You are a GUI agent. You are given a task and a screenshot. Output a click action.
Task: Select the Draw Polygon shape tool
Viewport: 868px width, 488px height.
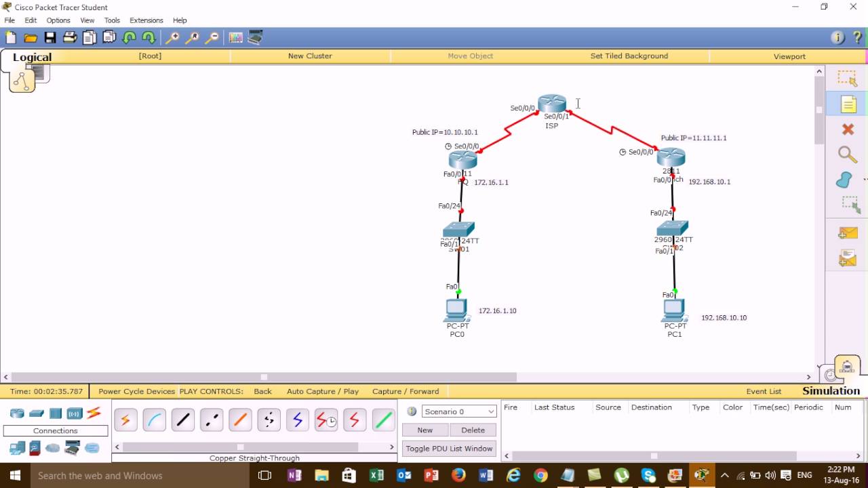tap(844, 180)
